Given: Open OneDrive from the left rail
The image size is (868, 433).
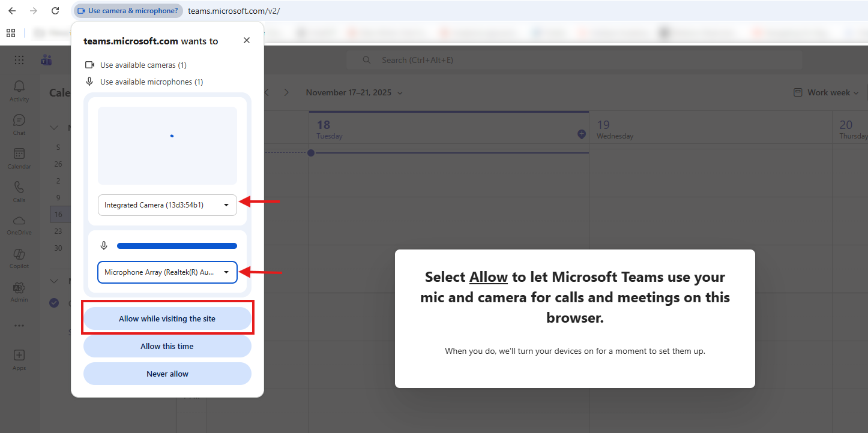Looking at the screenshot, I should (x=19, y=224).
